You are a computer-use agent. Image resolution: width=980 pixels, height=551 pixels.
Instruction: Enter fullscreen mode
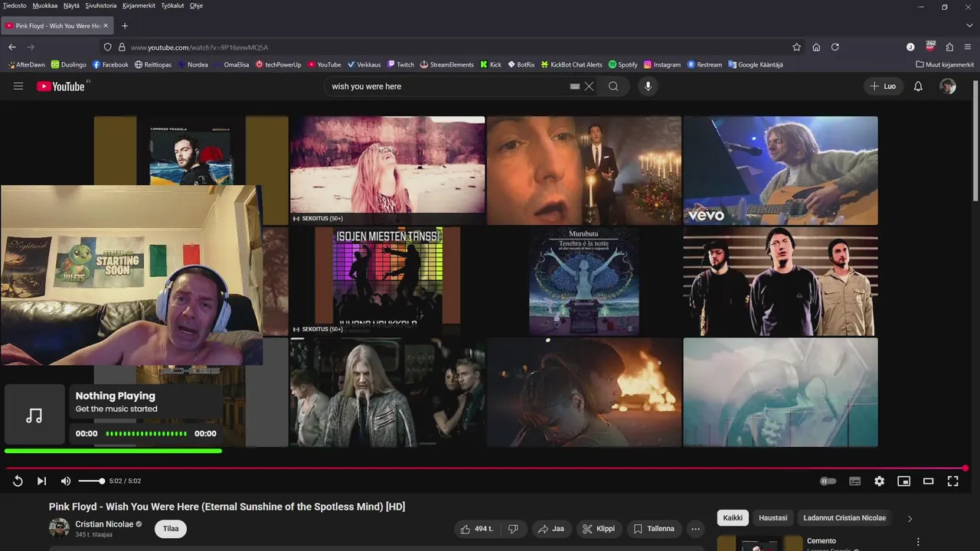click(x=952, y=481)
